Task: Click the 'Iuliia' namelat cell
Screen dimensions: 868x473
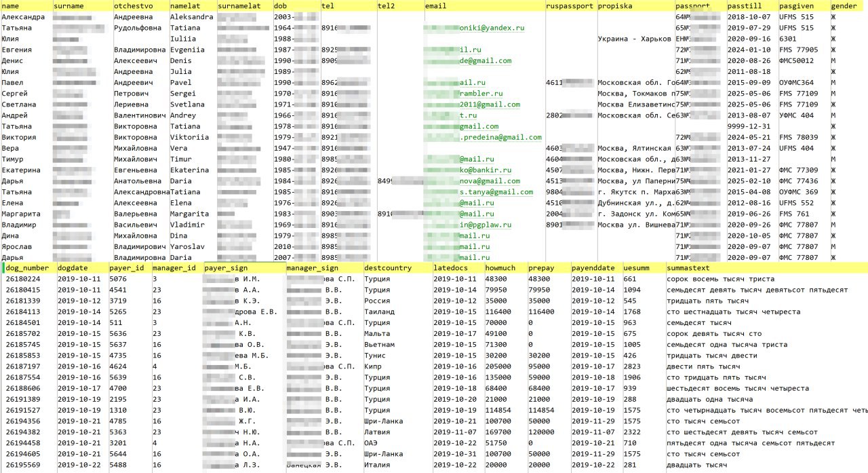Action: (183, 39)
